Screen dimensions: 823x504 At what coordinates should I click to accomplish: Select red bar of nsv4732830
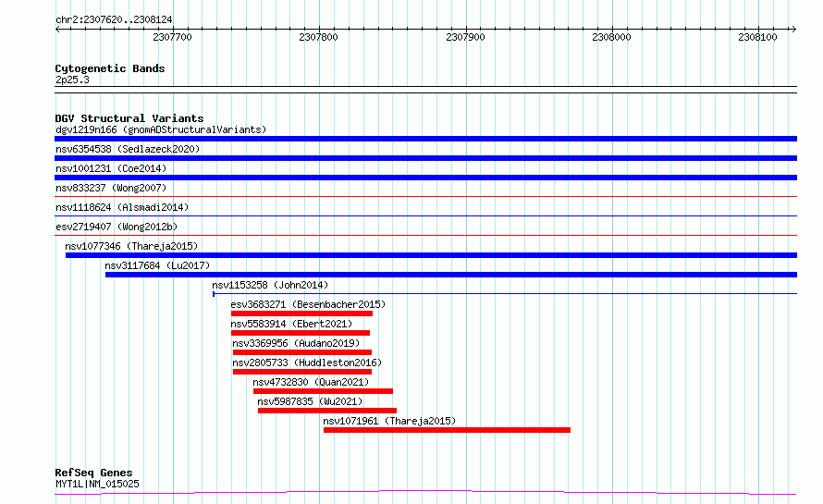click(323, 391)
